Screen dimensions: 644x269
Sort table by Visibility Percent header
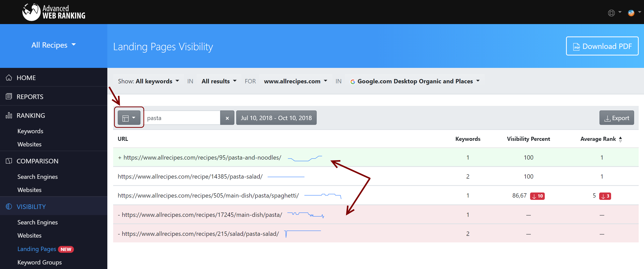[528, 139]
